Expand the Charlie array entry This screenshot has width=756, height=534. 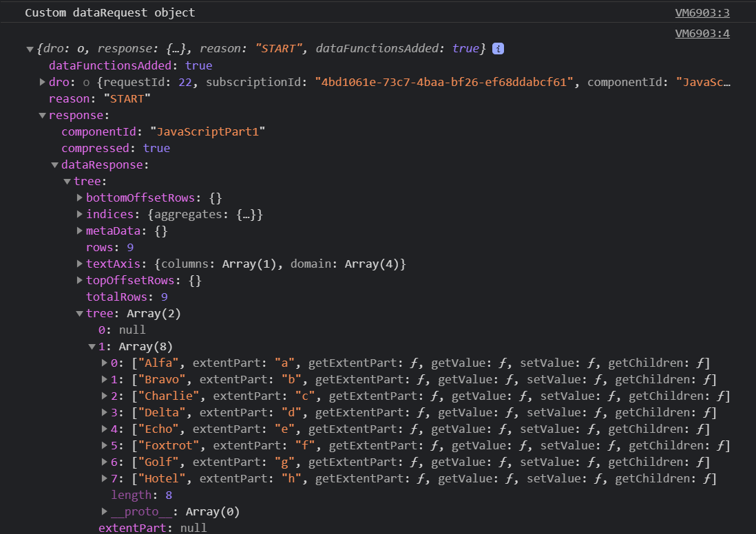[x=104, y=396]
